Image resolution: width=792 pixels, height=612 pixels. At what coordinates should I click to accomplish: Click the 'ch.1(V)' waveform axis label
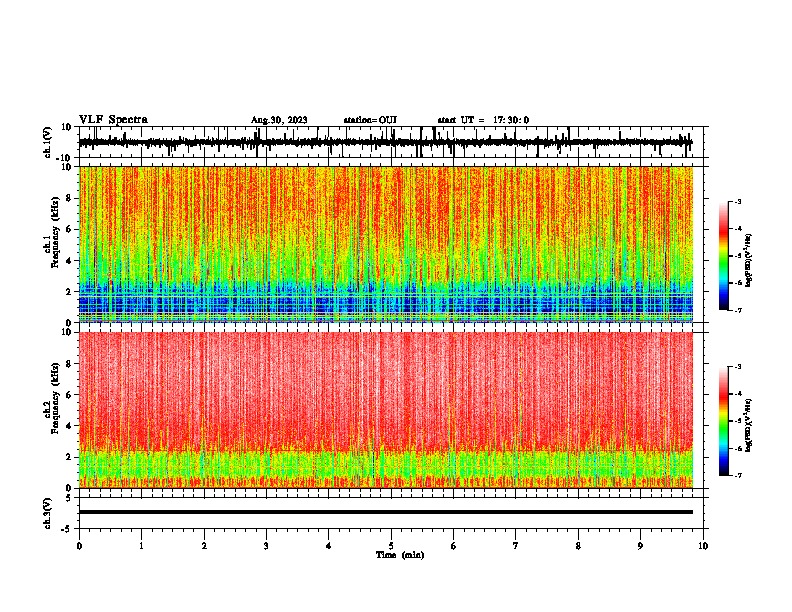[x=48, y=142]
